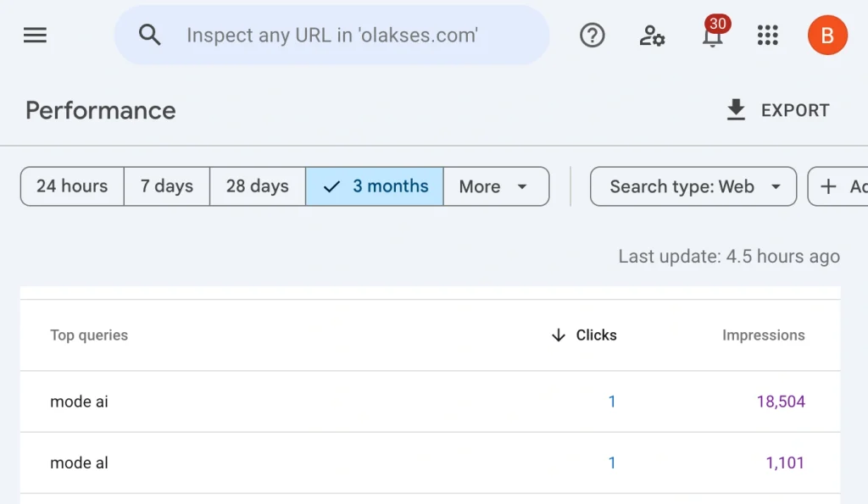Open the Help icon
The height and width of the screenshot is (504, 868).
tap(592, 35)
